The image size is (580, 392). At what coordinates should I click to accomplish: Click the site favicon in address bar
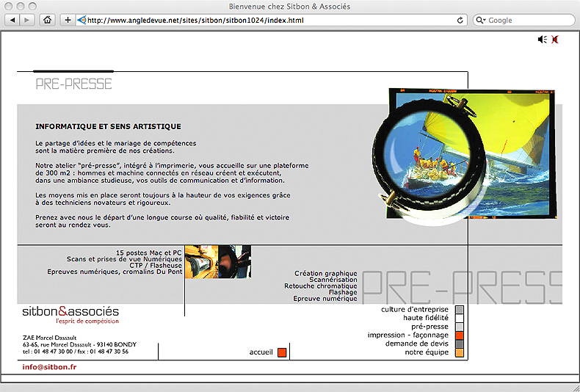pos(81,20)
